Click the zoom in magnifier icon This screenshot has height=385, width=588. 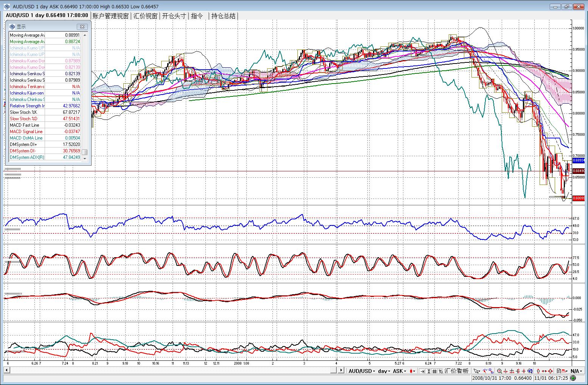point(500,371)
